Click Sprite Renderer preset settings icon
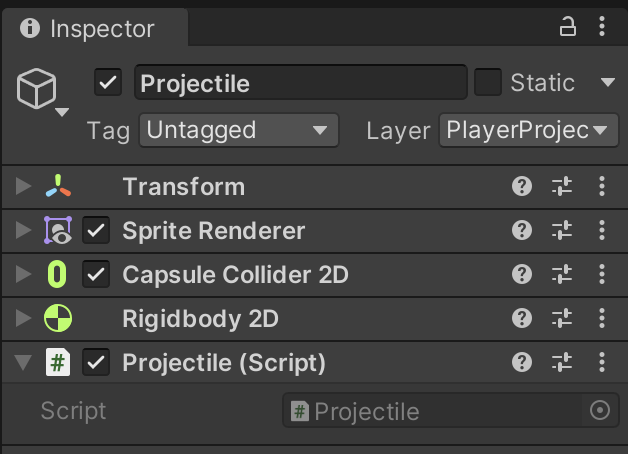 (x=562, y=231)
